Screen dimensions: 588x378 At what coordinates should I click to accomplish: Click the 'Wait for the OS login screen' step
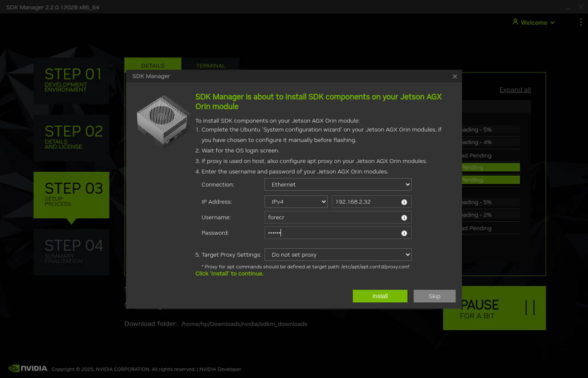tap(237, 151)
